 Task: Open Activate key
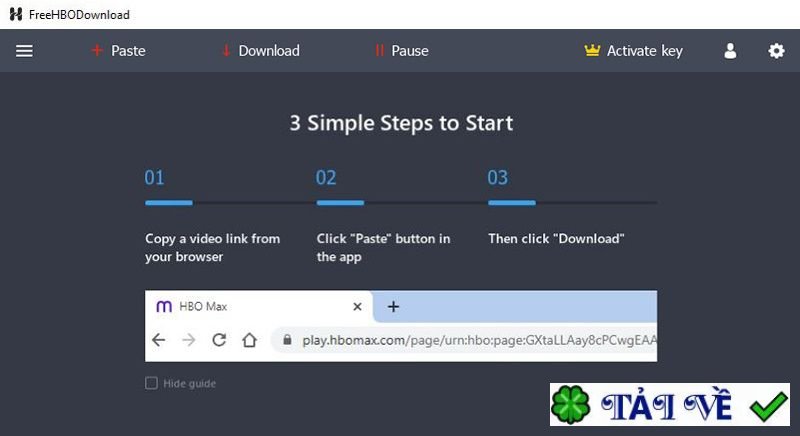click(634, 51)
